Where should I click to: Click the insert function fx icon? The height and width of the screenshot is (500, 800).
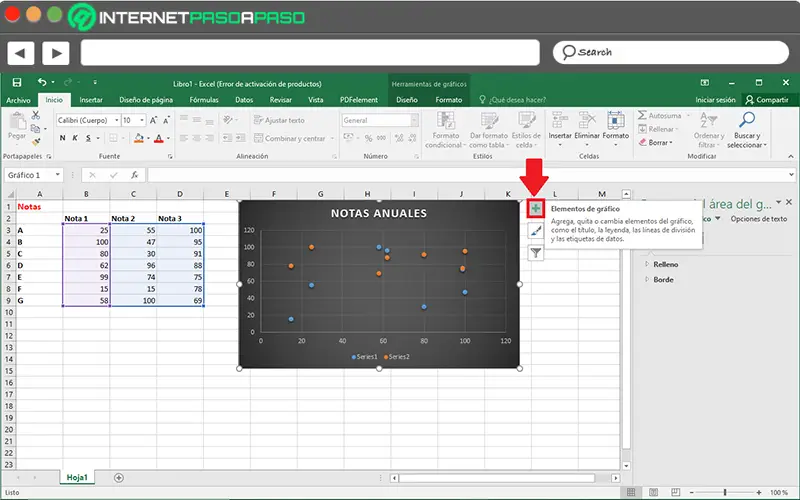(x=134, y=175)
